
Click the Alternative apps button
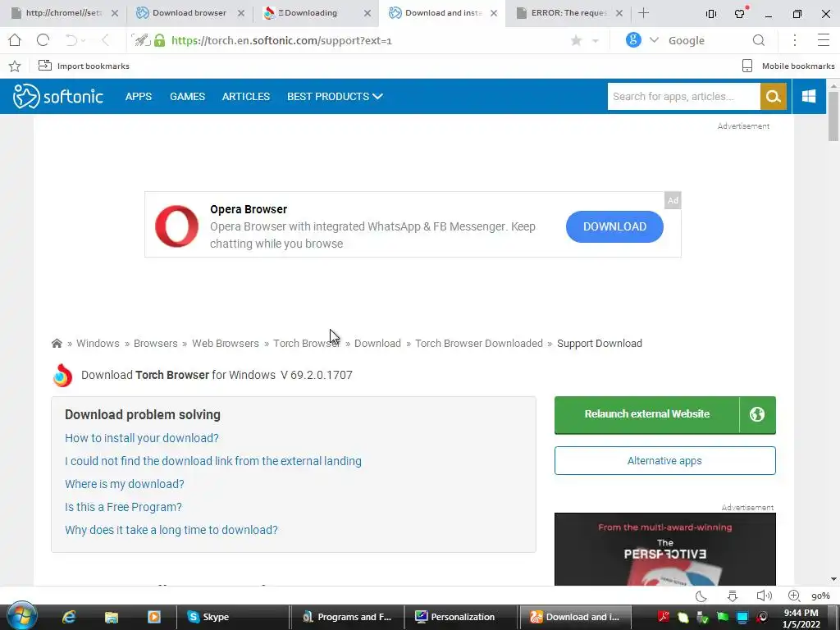[x=664, y=461]
